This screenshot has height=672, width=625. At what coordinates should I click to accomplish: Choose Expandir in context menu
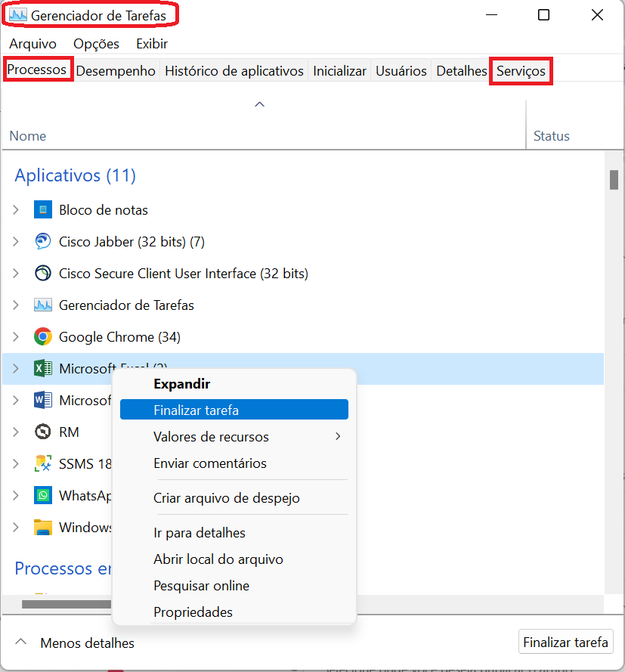coord(234,384)
